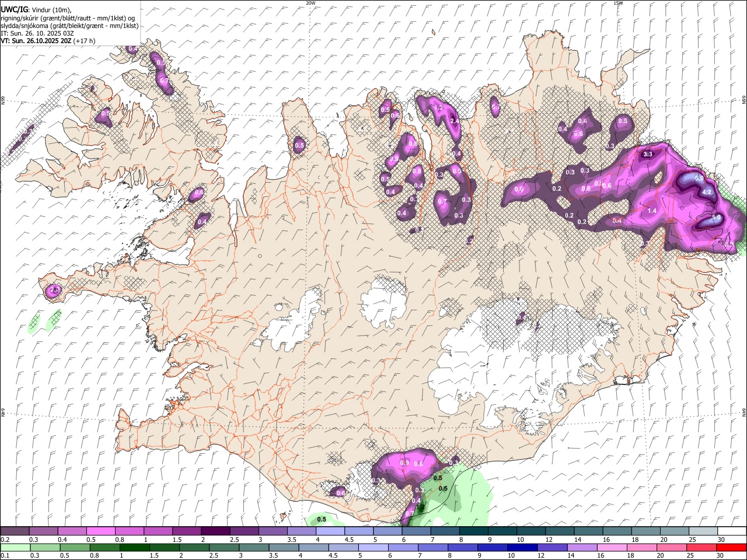Click top legend bright pink swatch between 0.5 and 0.8
The image size is (747, 560).
[x=100, y=531]
